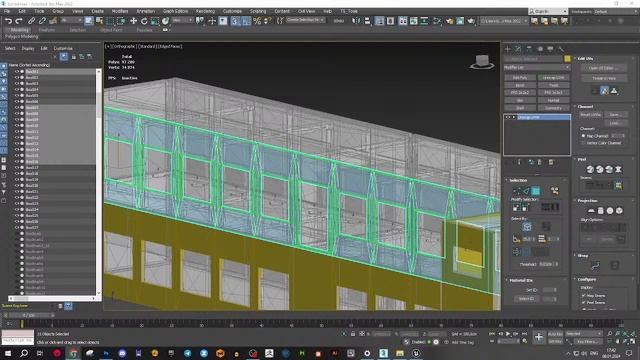Select Edge sub-object mode in Selection rollout

pyautogui.click(x=526, y=191)
